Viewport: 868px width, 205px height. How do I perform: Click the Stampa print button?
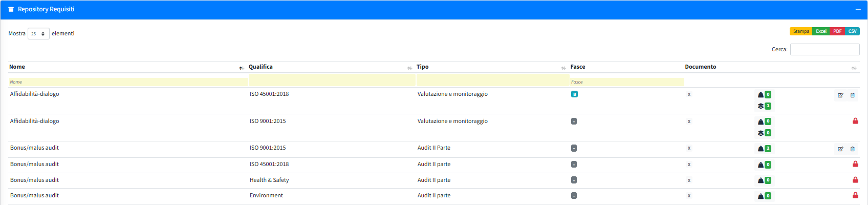801,31
